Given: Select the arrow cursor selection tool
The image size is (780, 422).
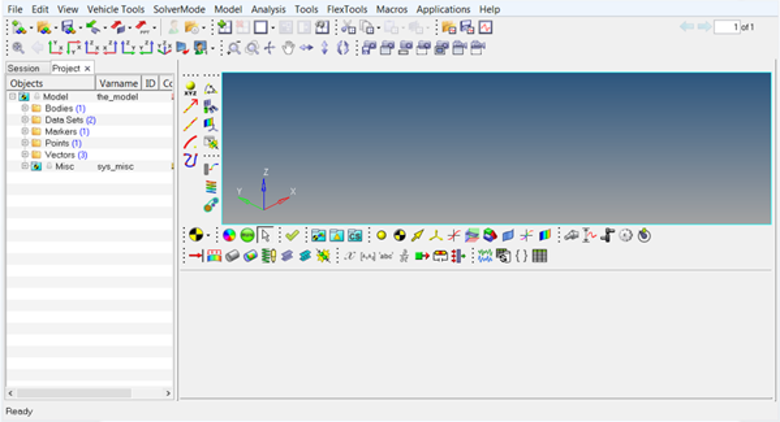Looking at the screenshot, I should pos(264,235).
